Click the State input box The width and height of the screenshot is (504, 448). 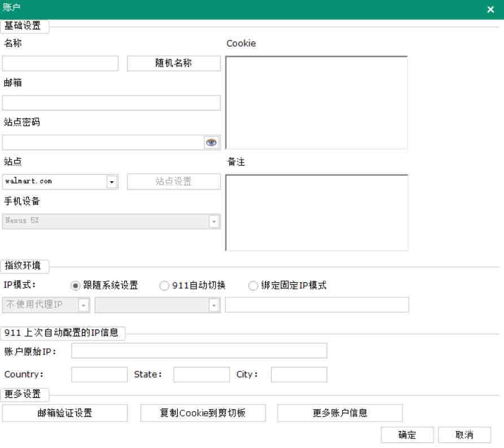coord(201,375)
